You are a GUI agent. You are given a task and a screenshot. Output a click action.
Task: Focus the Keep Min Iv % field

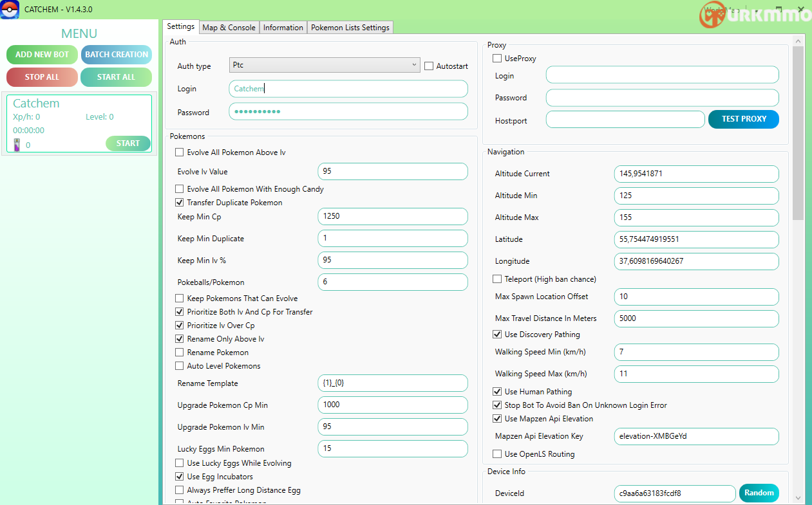(393, 260)
